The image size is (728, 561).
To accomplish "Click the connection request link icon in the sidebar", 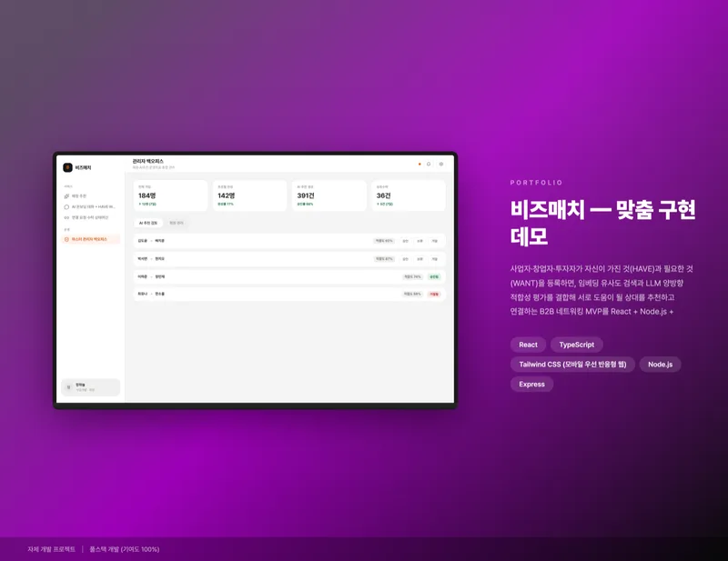I will pos(66,217).
